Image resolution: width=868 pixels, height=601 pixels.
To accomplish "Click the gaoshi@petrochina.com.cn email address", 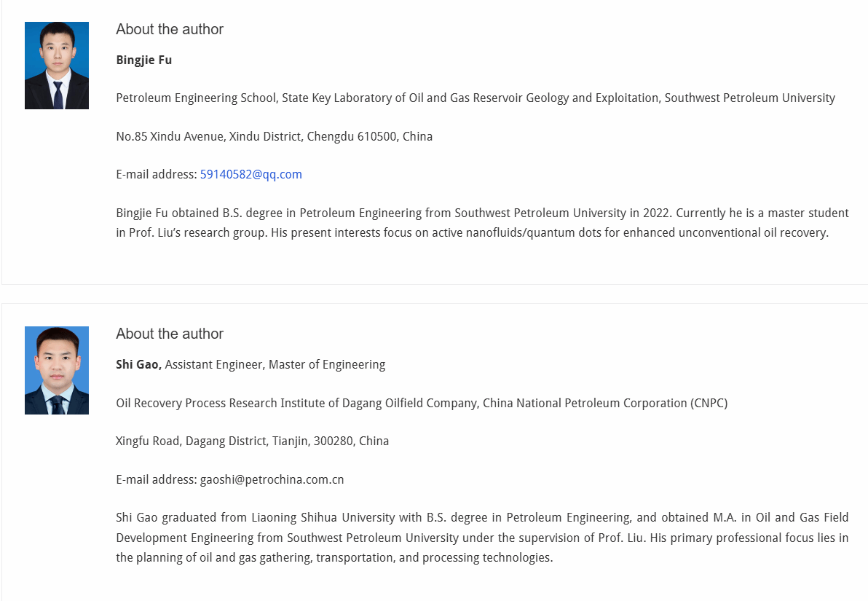I will [272, 479].
